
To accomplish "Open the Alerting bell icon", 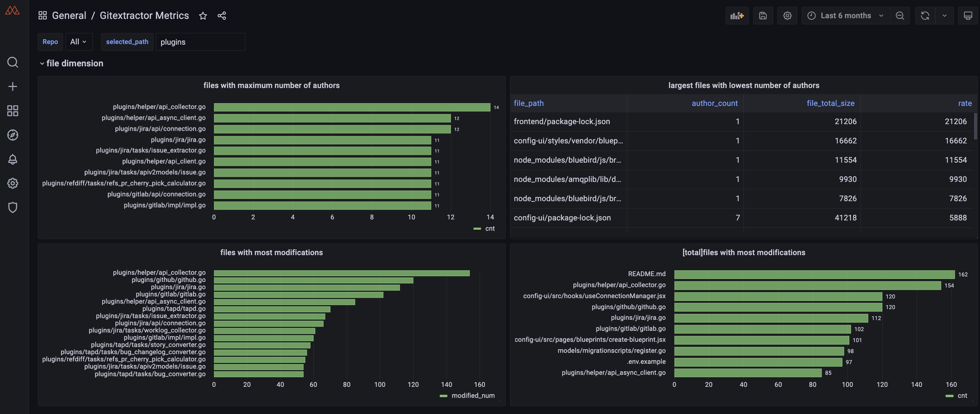I will click(12, 159).
